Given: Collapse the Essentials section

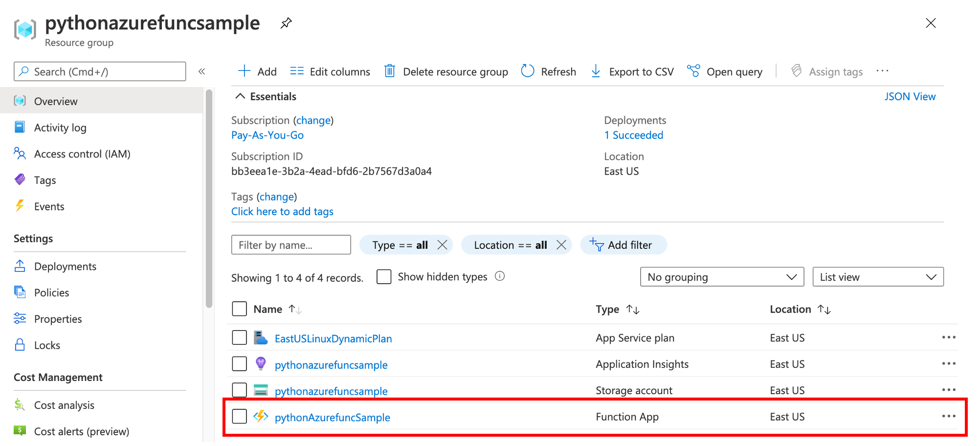Looking at the screenshot, I should pos(240,96).
